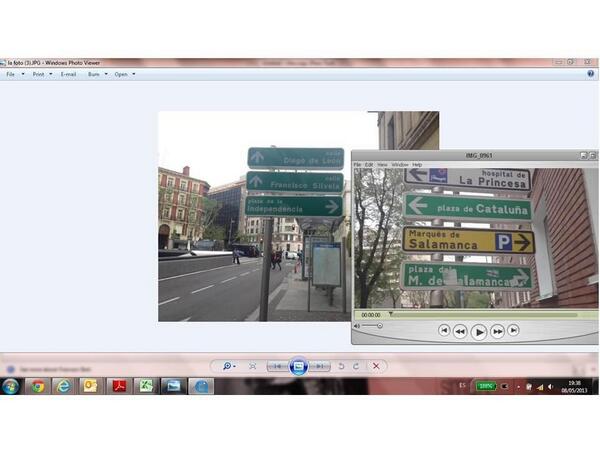Click the actual size icon

tap(253, 366)
